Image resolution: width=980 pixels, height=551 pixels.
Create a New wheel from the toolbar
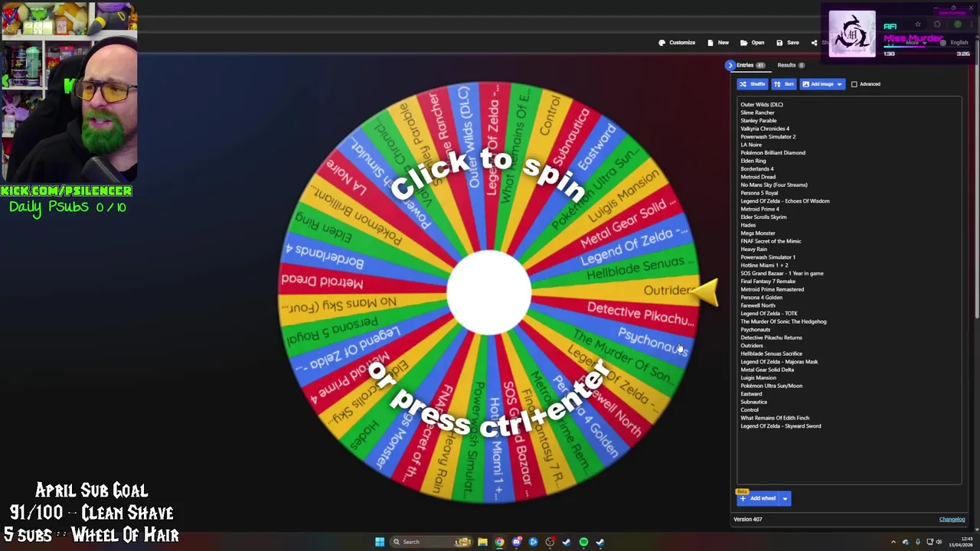point(718,43)
